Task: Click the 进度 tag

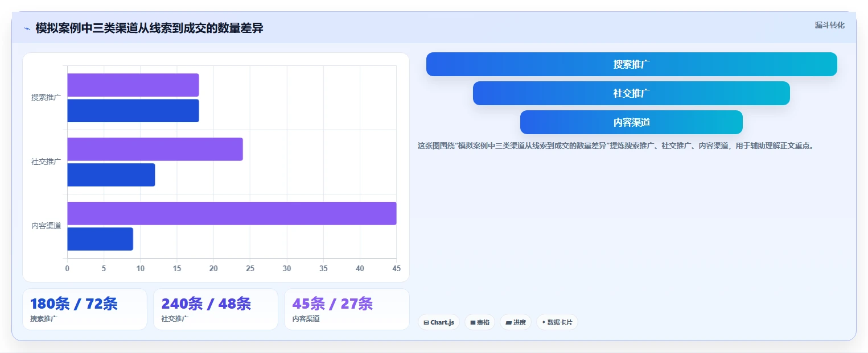Action: [x=516, y=322]
